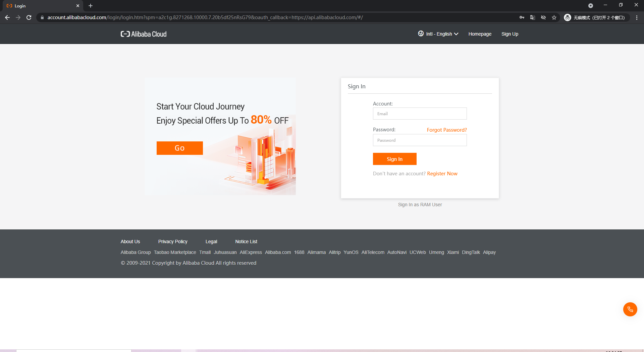Click the 80% OFF promotional banner image

pos(220,136)
